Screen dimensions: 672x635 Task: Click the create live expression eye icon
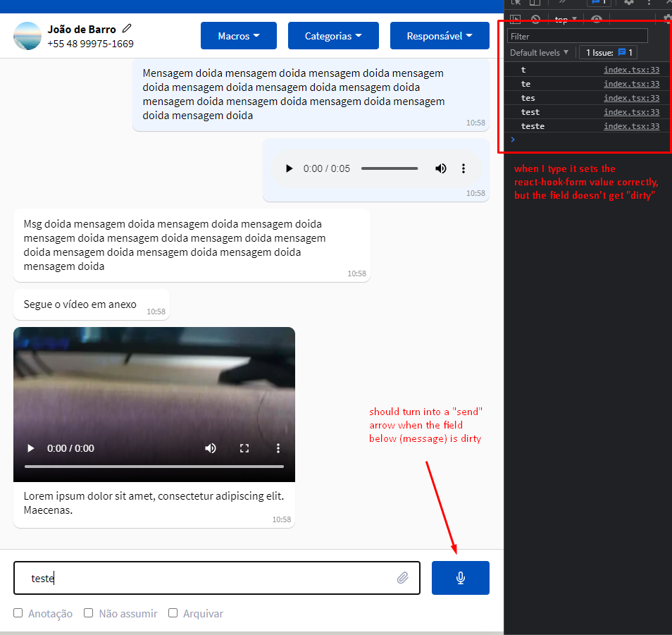597,19
